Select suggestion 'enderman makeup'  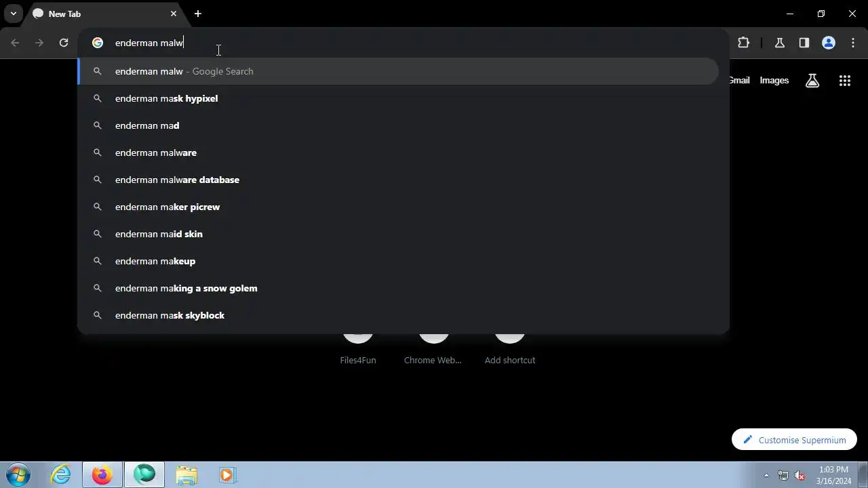coord(399,261)
